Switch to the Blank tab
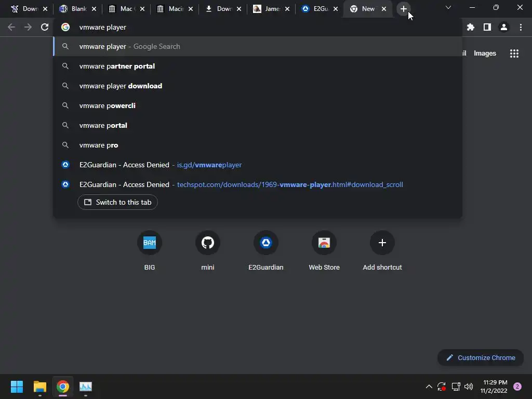Image resolution: width=532 pixels, height=399 pixels. click(x=78, y=9)
